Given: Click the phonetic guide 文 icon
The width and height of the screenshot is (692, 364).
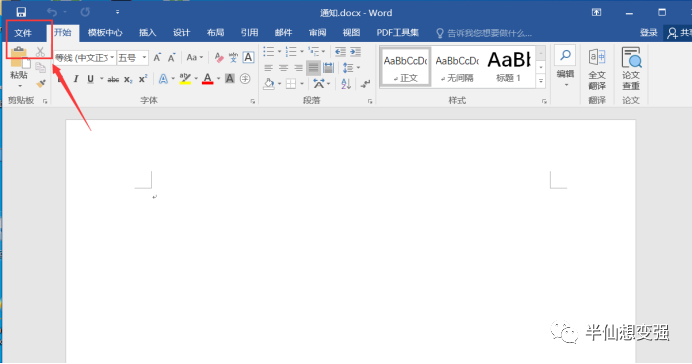Looking at the screenshot, I should pos(233,57).
